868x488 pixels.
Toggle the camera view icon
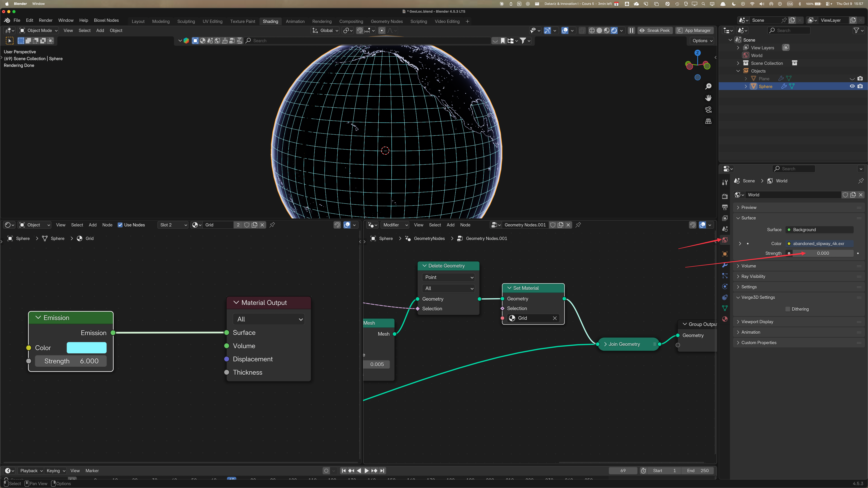click(x=708, y=109)
